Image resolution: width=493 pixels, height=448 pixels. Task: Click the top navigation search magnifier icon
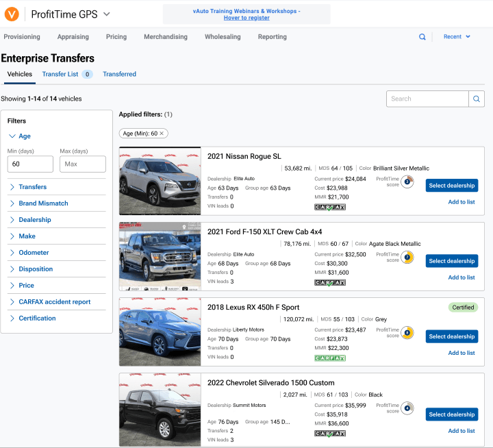[x=422, y=37]
